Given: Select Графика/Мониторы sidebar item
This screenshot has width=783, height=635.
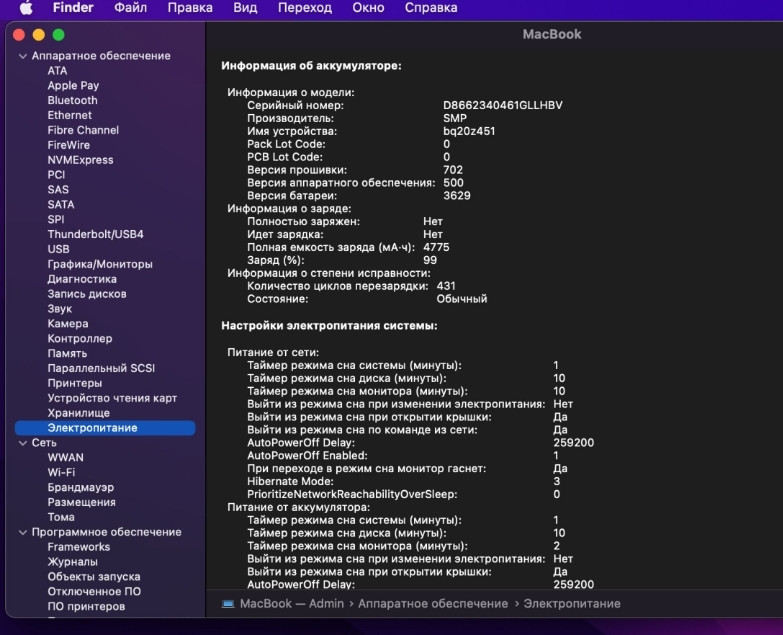Looking at the screenshot, I should click(x=100, y=264).
